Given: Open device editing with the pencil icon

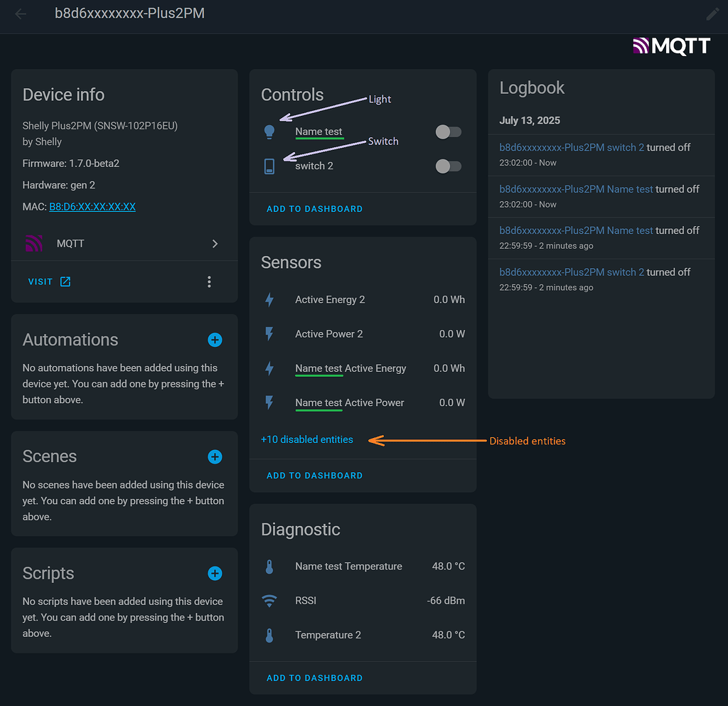Looking at the screenshot, I should 712,14.
